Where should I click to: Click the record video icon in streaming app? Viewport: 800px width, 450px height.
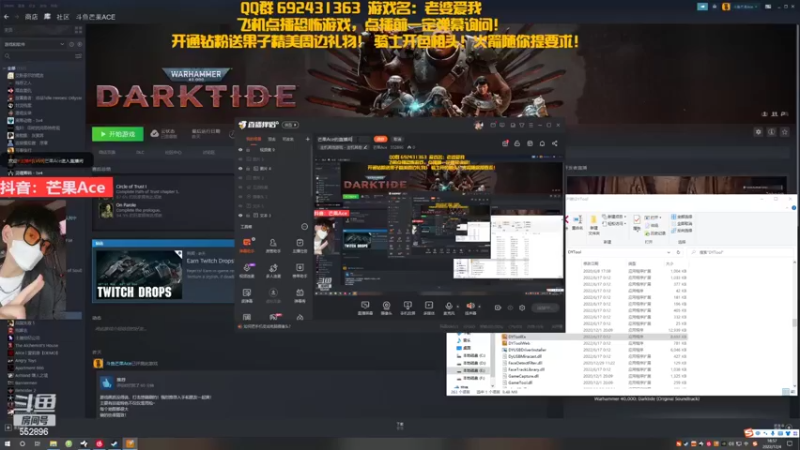tap(497, 308)
